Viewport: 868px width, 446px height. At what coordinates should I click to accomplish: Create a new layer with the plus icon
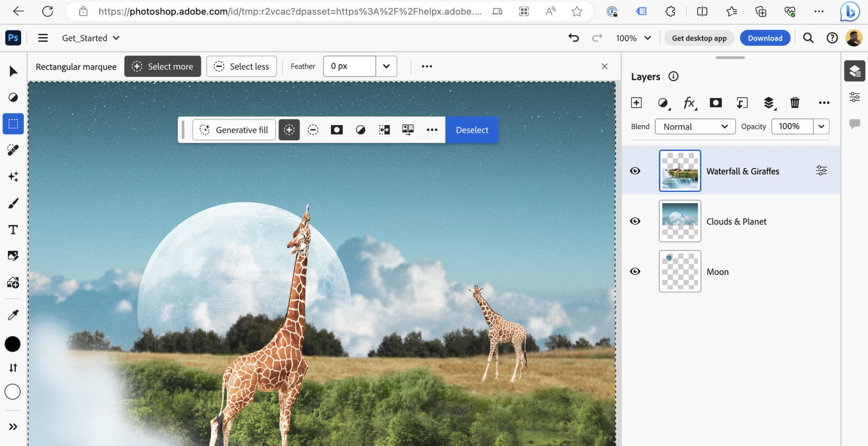click(636, 103)
